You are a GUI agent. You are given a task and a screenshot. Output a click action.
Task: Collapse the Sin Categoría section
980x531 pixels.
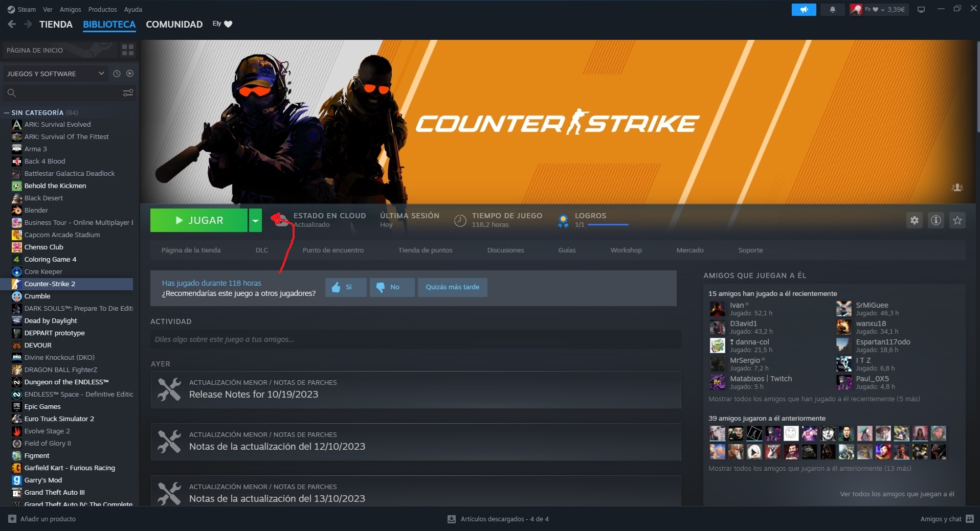tap(6, 112)
